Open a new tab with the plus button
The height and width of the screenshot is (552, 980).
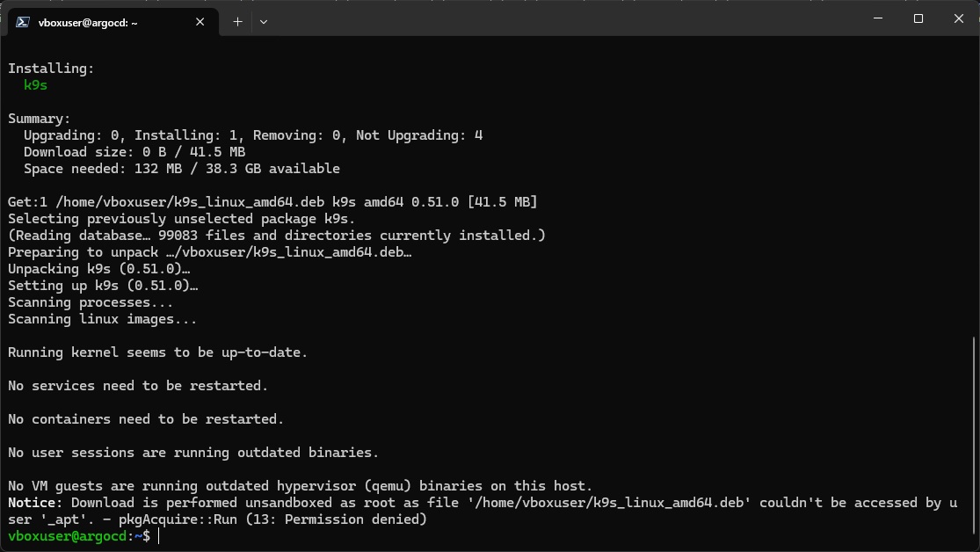click(237, 22)
